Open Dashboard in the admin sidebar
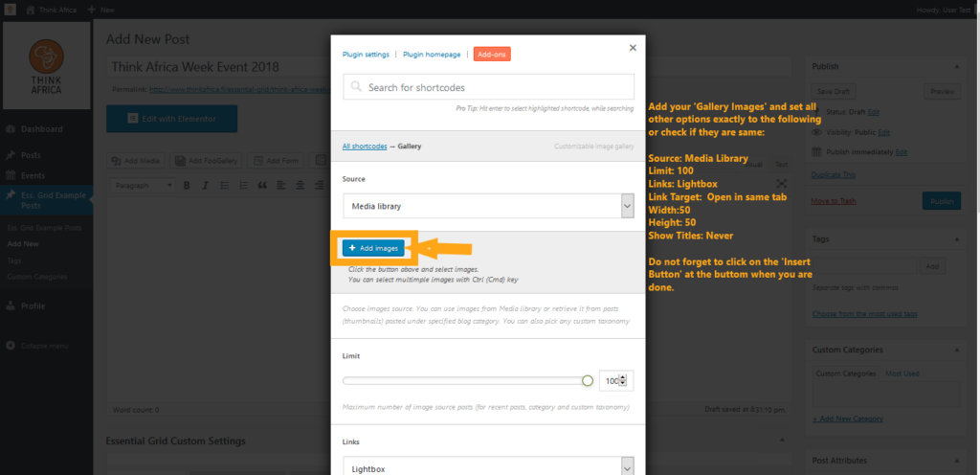Viewport: 980px width, 475px height. click(42, 129)
